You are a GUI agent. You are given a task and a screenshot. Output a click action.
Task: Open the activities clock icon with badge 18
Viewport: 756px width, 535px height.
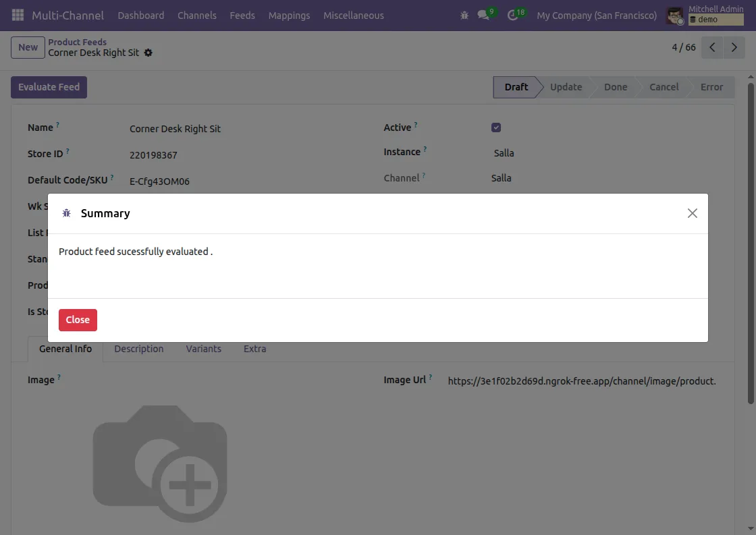(x=513, y=15)
